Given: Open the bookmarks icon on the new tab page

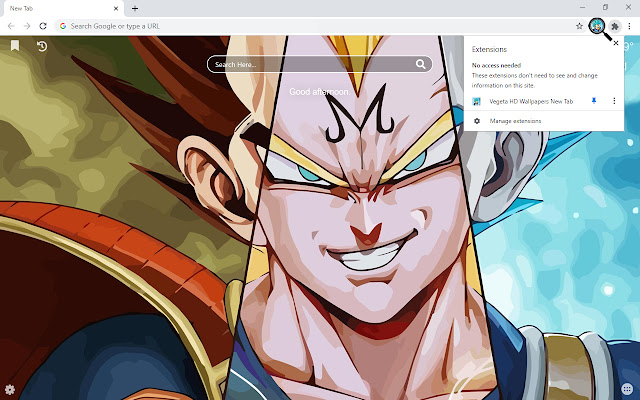Looking at the screenshot, I should coord(15,46).
